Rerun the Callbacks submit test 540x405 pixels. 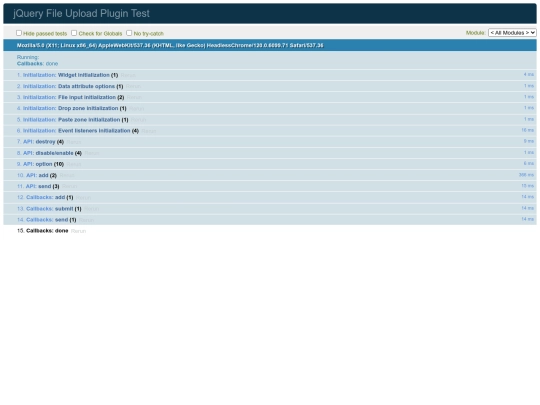91,209
